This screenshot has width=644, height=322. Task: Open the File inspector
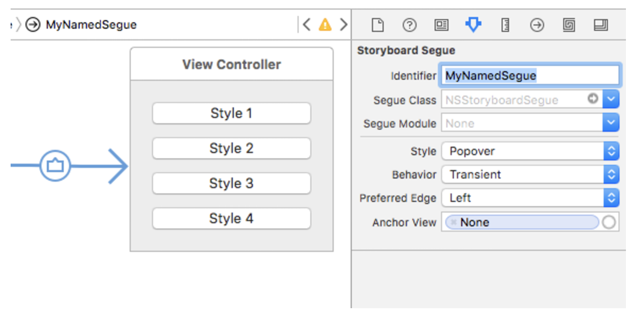[379, 24]
